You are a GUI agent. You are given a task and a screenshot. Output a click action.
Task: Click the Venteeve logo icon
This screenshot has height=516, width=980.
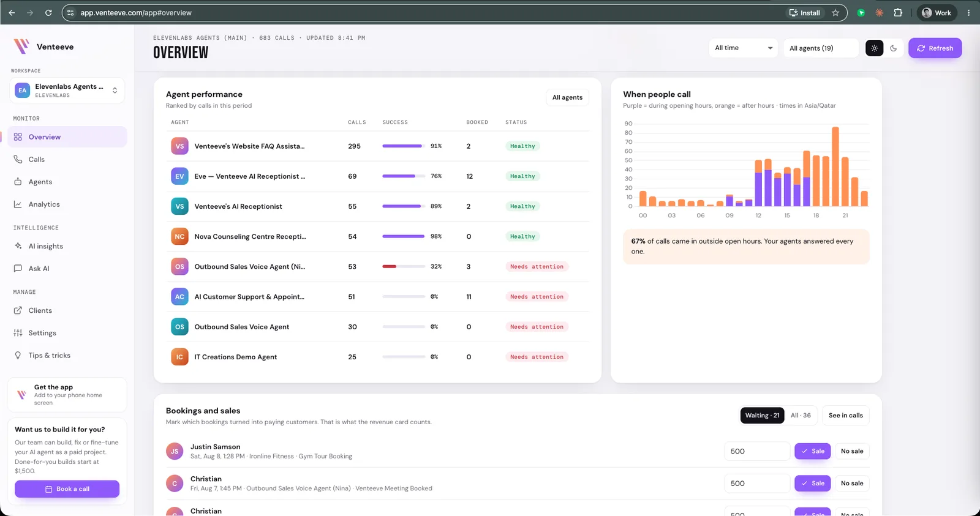21,47
